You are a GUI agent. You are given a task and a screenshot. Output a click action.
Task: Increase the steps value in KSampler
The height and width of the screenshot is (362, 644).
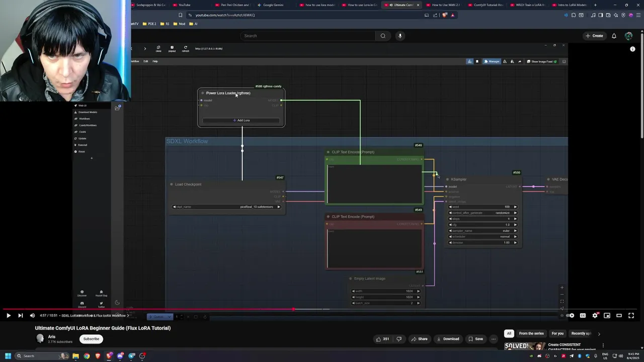pos(515,219)
